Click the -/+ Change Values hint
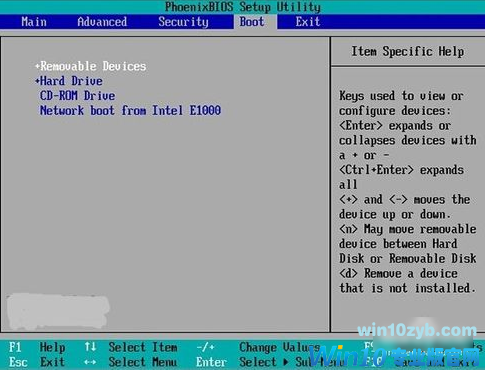 pos(258,347)
